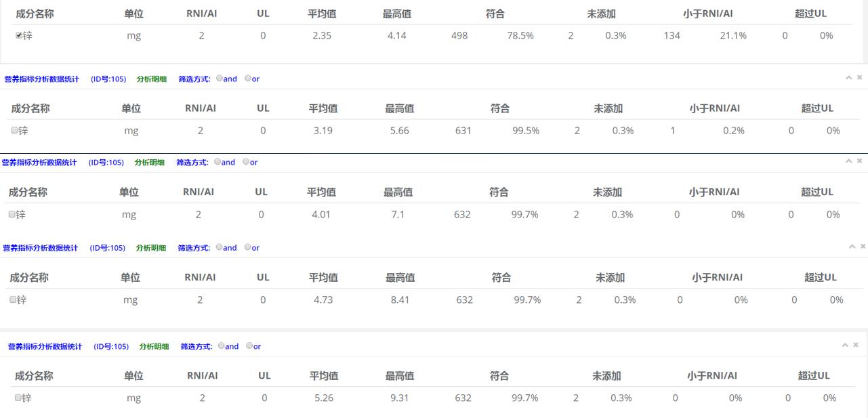Open 分析明细 in the bottom panel
868x418 pixels.
(152, 346)
